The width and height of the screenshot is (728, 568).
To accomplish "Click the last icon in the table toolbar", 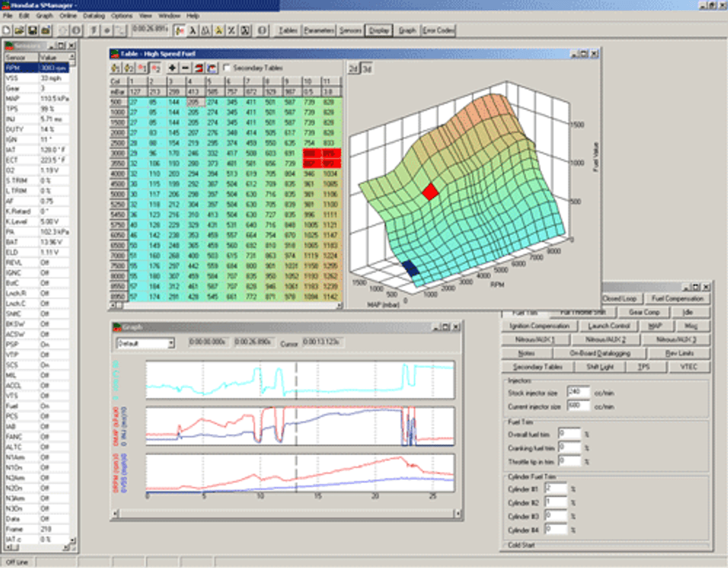I will tap(212, 68).
